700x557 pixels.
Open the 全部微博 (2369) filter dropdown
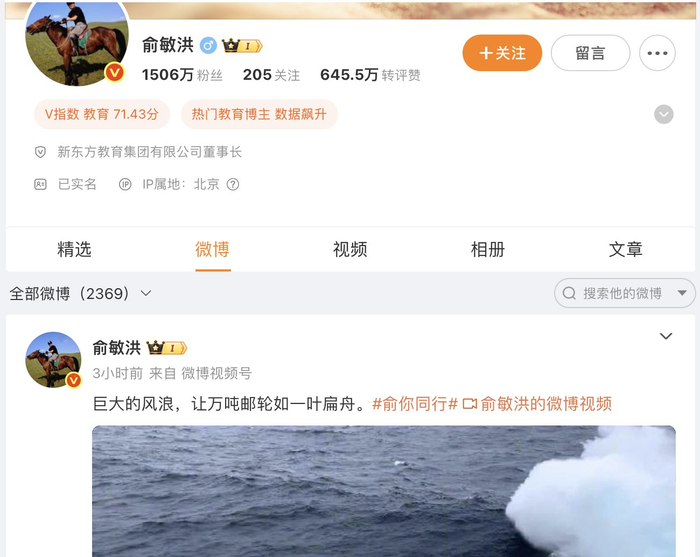(81, 294)
